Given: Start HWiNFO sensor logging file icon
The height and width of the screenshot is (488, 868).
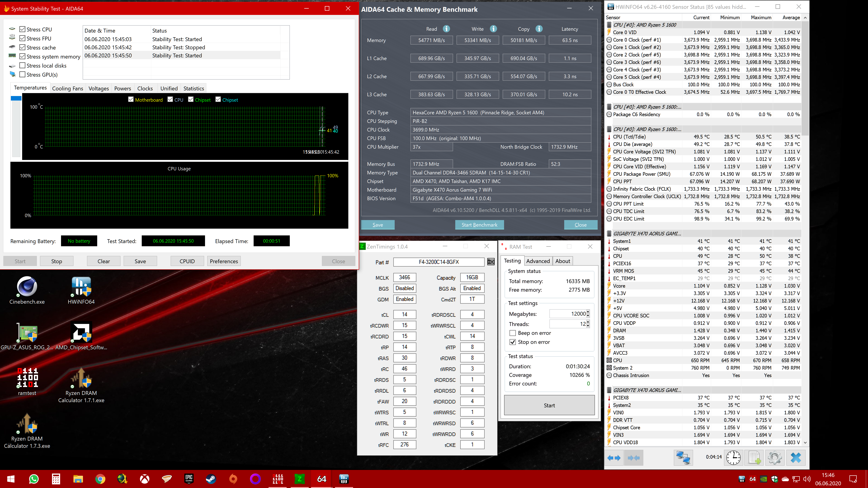Looking at the screenshot, I should (x=754, y=458).
